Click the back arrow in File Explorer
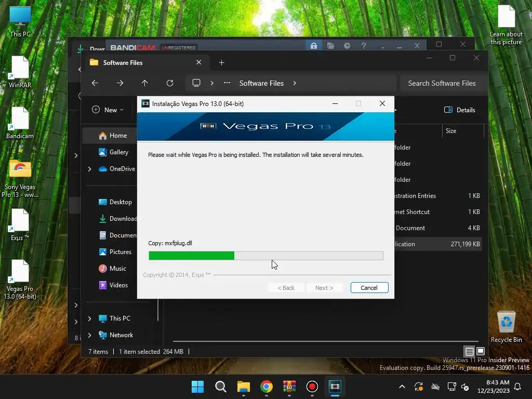532x399 pixels. (x=95, y=83)
